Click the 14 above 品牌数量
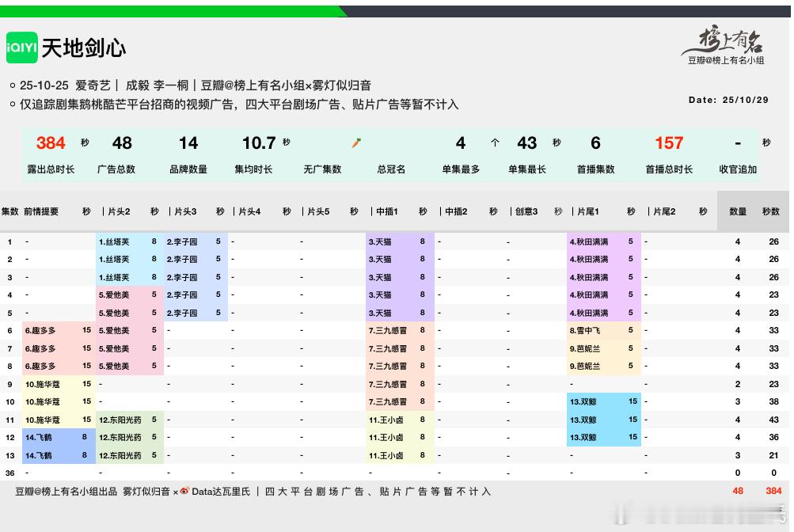794x532 pixels. [x=188, y=143]
